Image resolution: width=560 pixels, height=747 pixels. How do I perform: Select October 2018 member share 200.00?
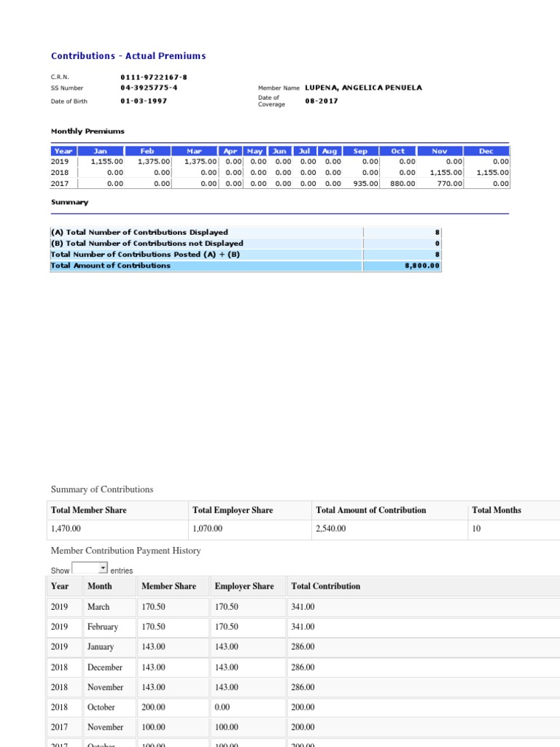click(x=153, y=707)
